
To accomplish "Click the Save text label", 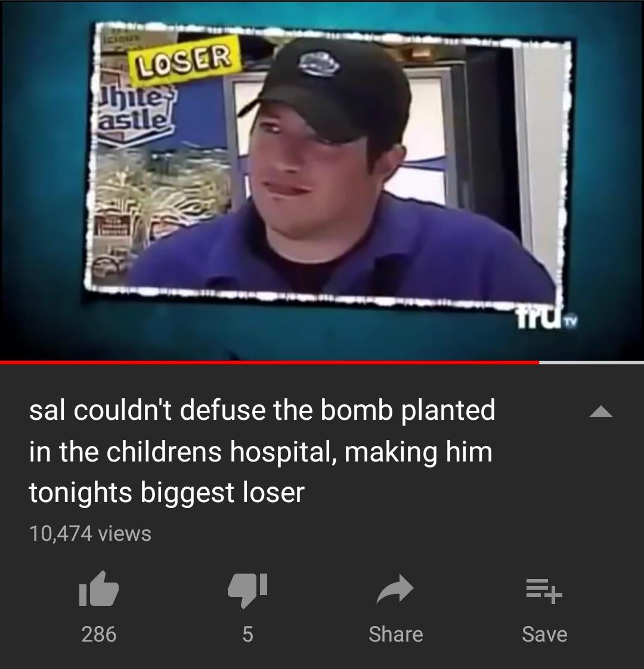I will (x=544, y=634).
